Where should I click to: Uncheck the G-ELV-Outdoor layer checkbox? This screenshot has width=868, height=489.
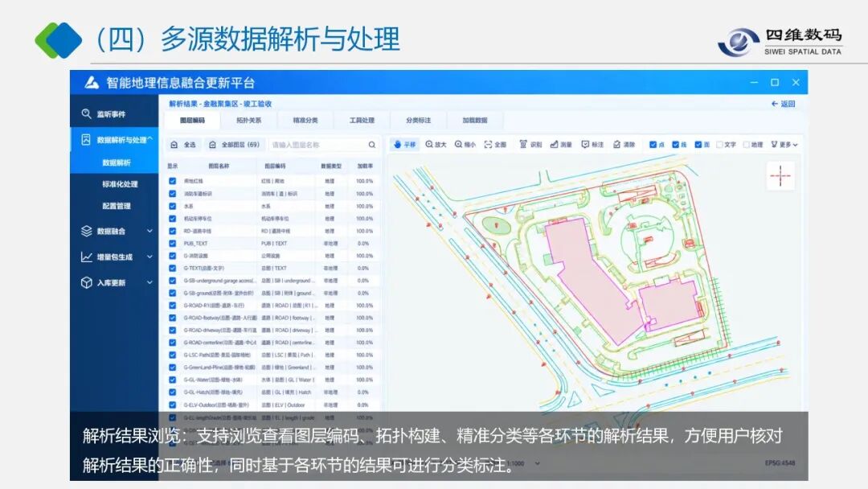(x=172, y=405)
